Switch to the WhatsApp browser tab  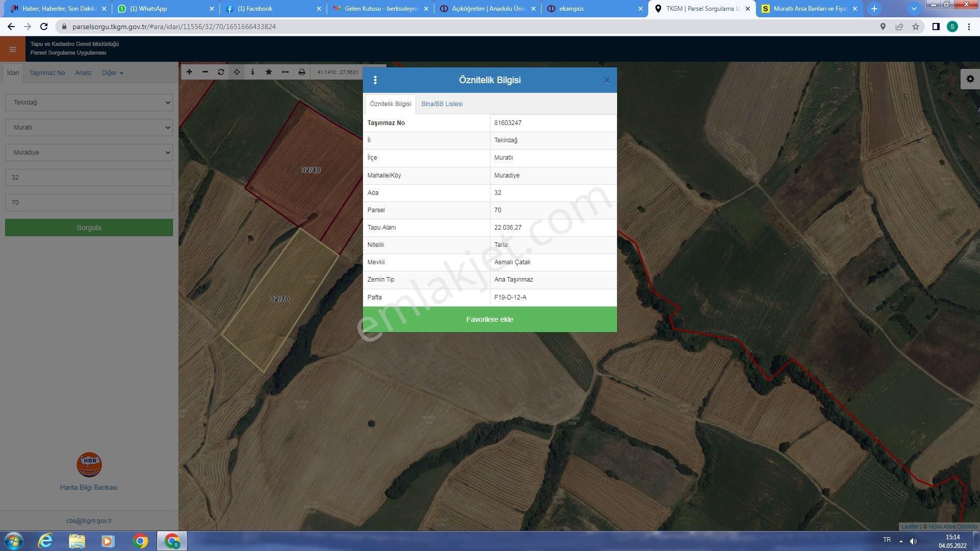(x=166, y=9)
